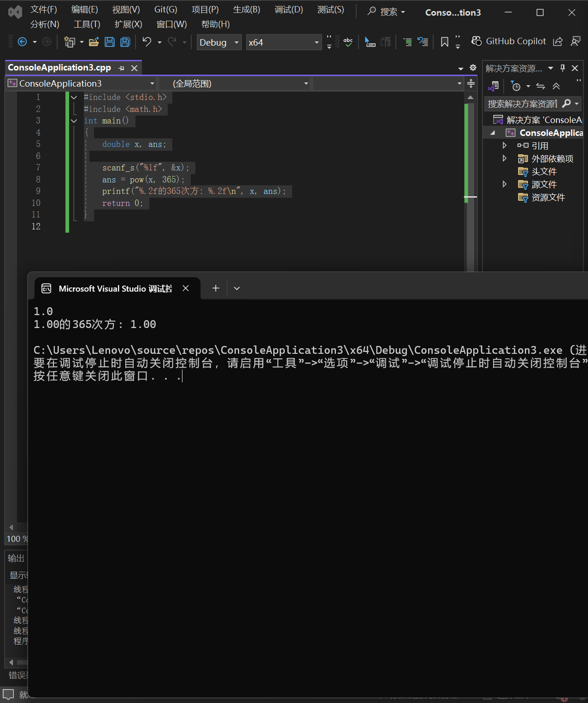Open the 帮助(H) menu
The width and height of the screenshot is (588, 703).
pos(216,24)
